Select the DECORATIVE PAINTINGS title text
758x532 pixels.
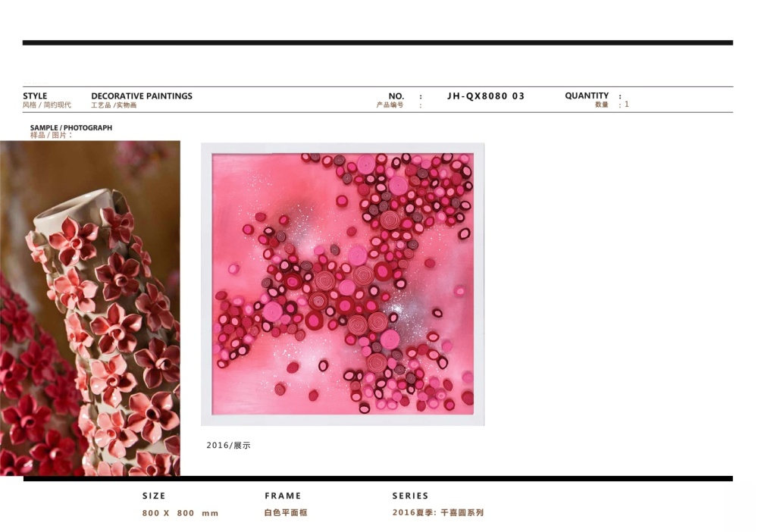(x=142, y=95)
